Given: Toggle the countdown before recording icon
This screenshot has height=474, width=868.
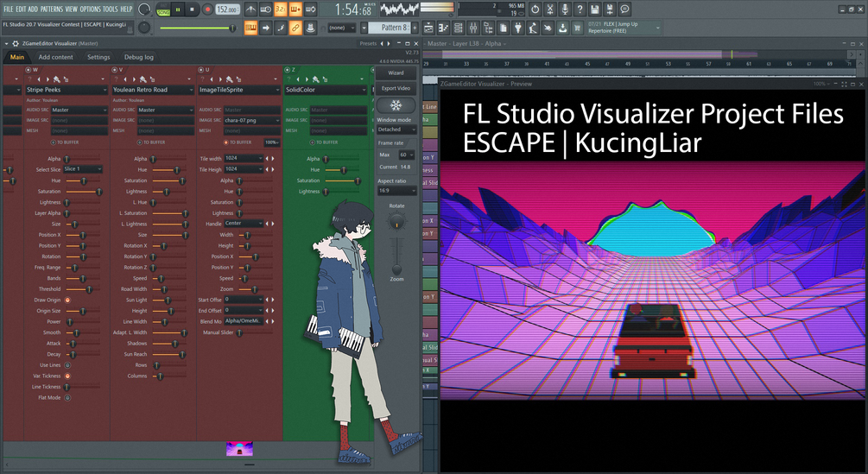Looking at the screenshot, I should [x=280, y=9].
